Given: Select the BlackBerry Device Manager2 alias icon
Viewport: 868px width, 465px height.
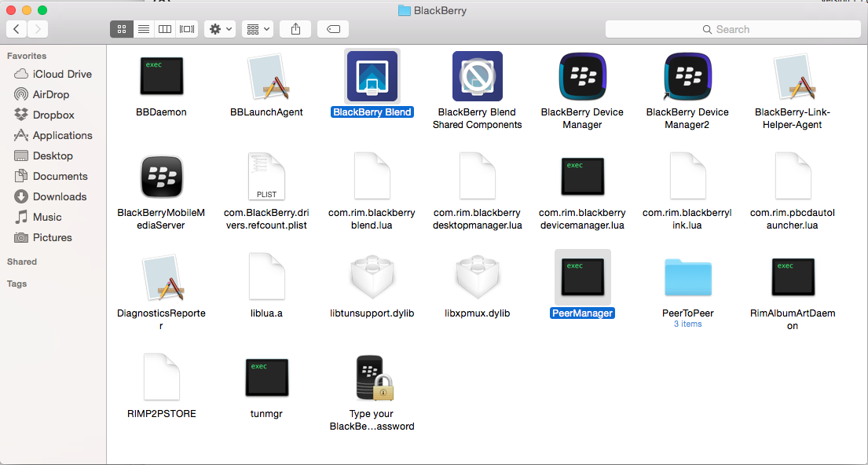Looking at the screenshot, I should (x=687, y=76).
